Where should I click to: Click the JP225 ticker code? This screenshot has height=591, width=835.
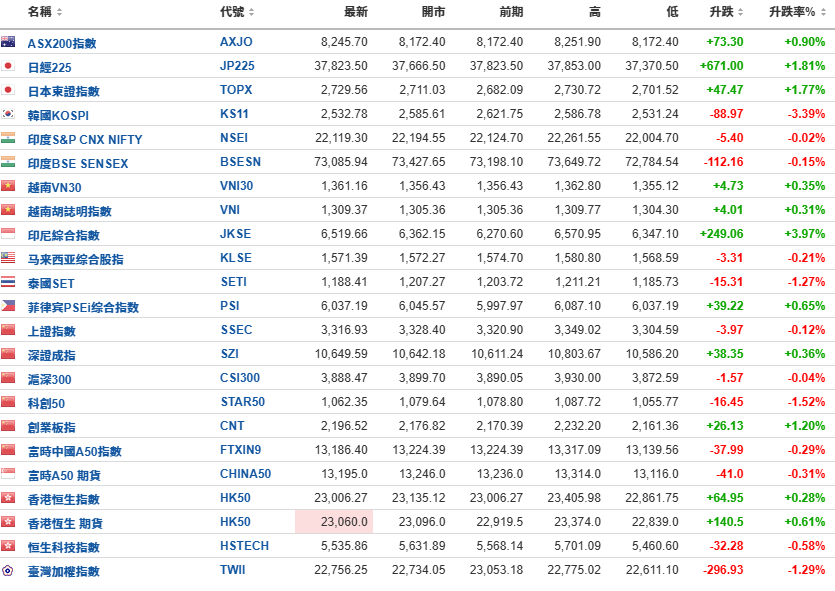click(237, 65)
